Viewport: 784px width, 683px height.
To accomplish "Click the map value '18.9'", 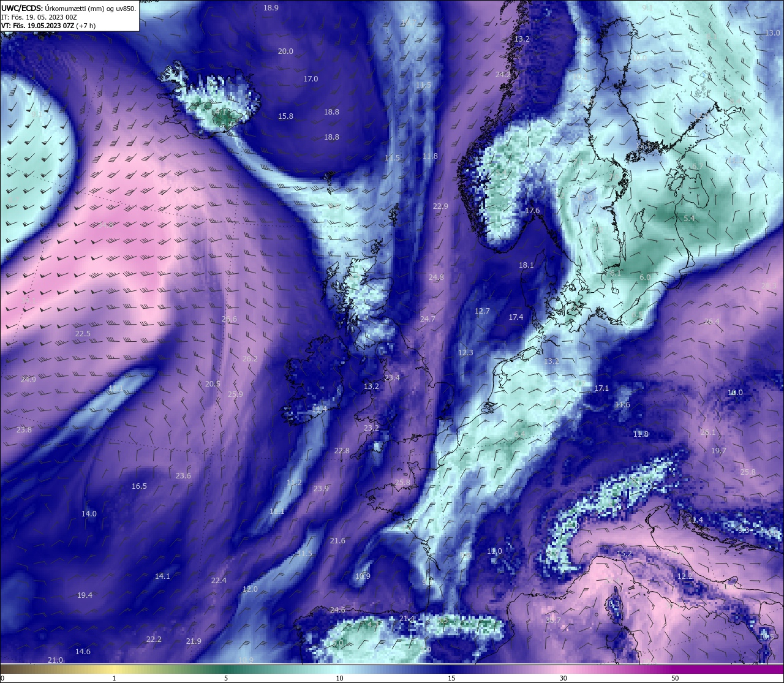I will (271, 8).
